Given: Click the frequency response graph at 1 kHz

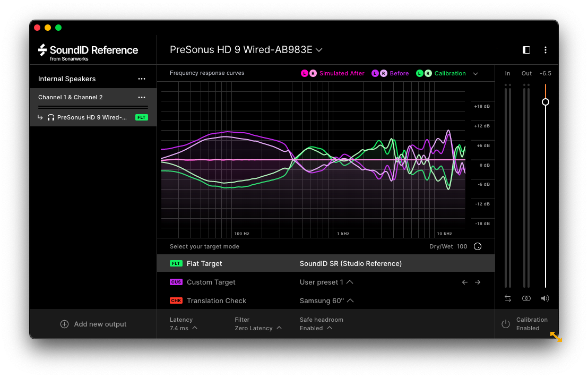Looking at the screenshot, I should [333, 160].
